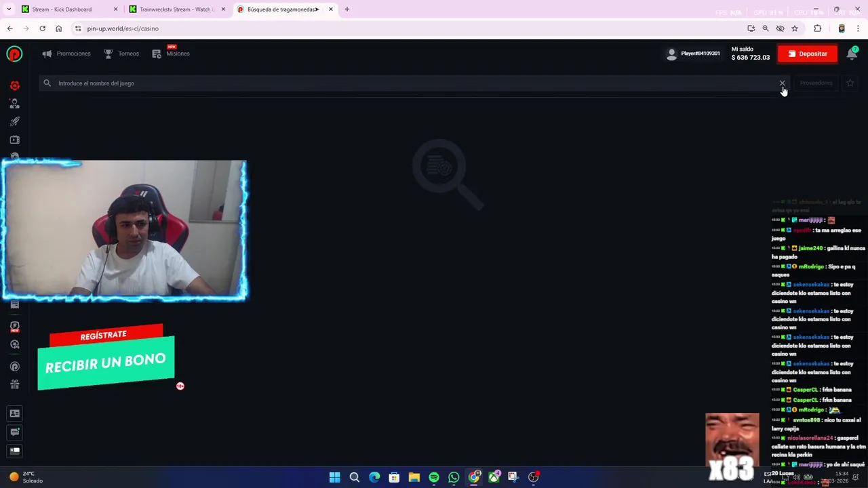
Task: Close the Trainwreckstv Stream tab
Action: pos(223,9)
